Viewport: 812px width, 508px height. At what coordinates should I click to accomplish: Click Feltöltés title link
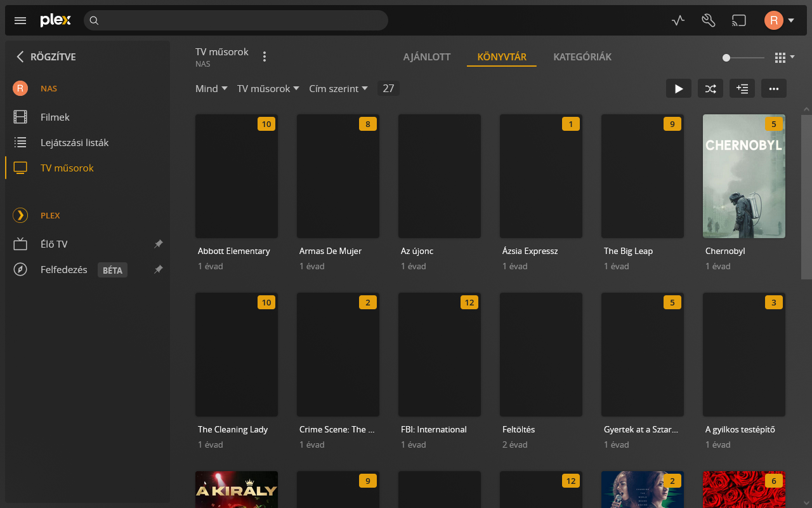pyautogui.click(x=519, y=429)
